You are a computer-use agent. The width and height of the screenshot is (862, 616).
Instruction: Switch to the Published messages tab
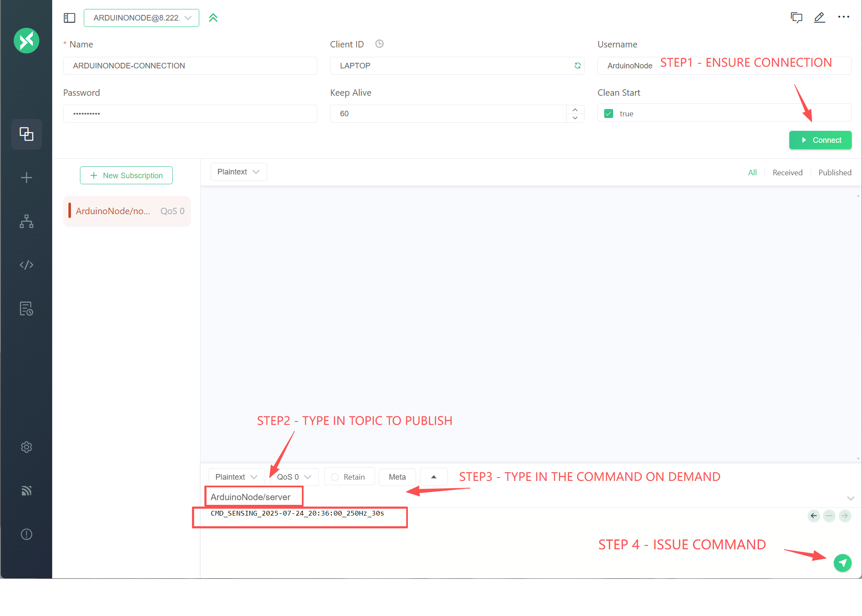tap(835, 173)
